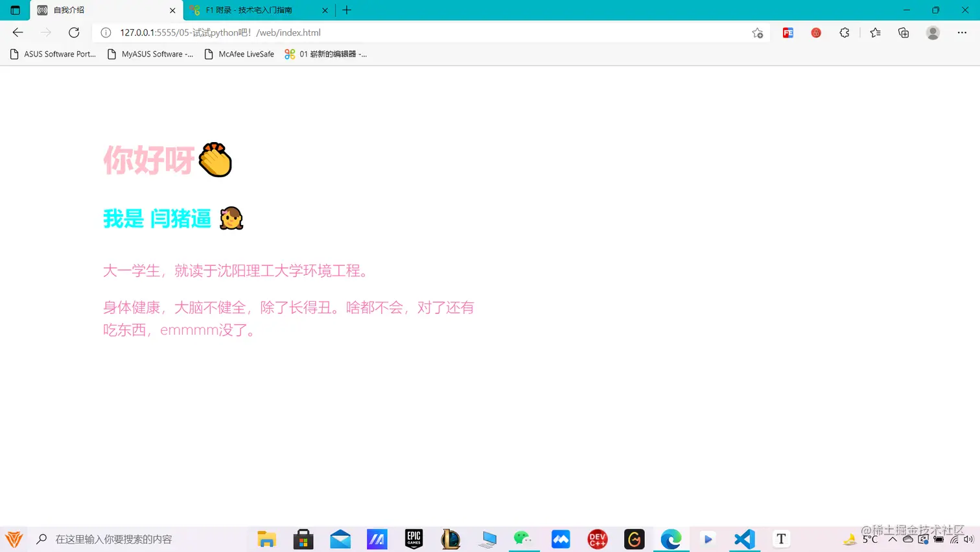Screen dimensions: 980x552
Task: Click the clapping hands emoji
Action: click(x=215, y=160)
